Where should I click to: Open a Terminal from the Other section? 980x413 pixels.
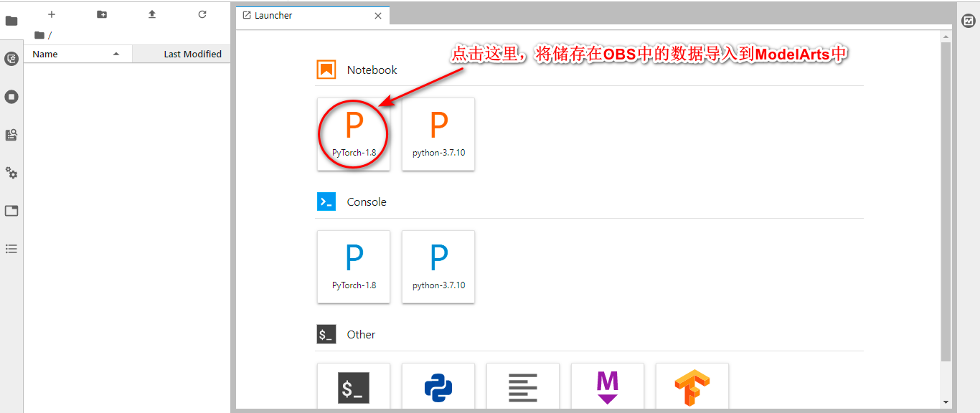point(354,387)
